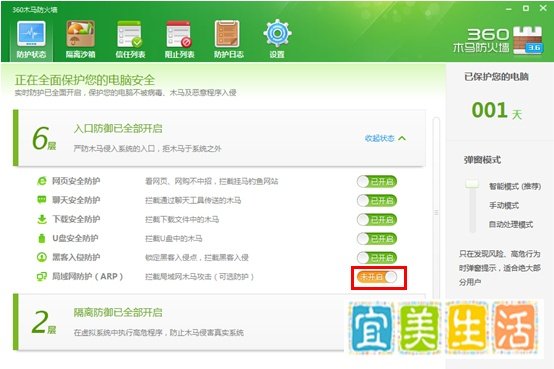Click the 已保护您的电脑 heading
Image resolution: width=554 pixels, height=369 pixels.
point(496,77)
